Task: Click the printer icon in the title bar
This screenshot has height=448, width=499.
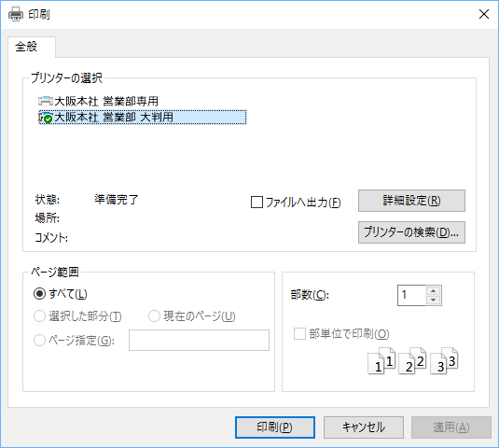Action: (16, 14)
